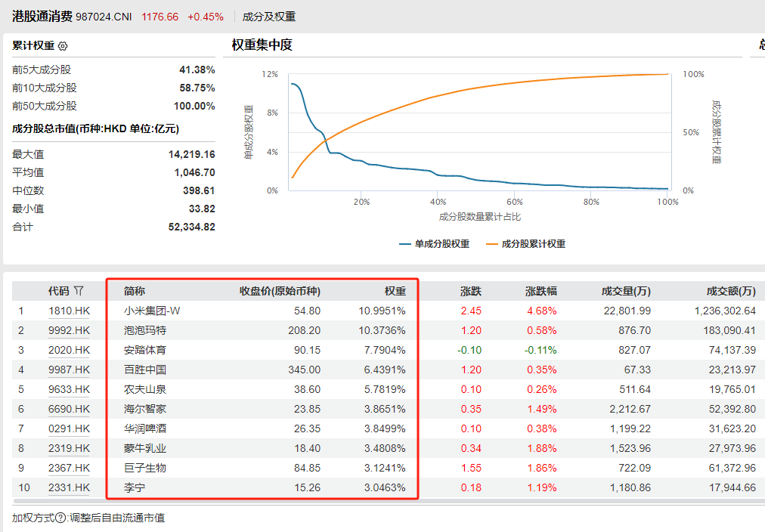Click the index code 987024.CNI
Screen dimensions: 765x532
coord(104,17)
